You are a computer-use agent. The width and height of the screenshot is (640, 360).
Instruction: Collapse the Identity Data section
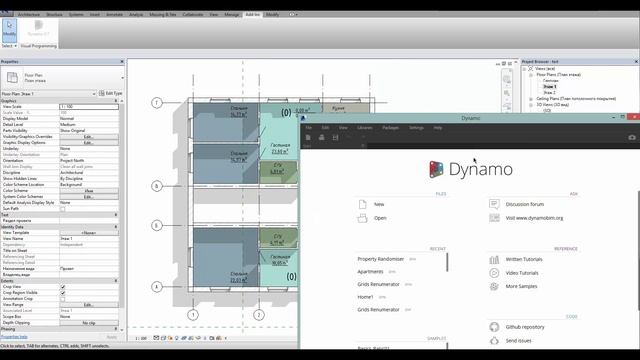click(116, 227)
